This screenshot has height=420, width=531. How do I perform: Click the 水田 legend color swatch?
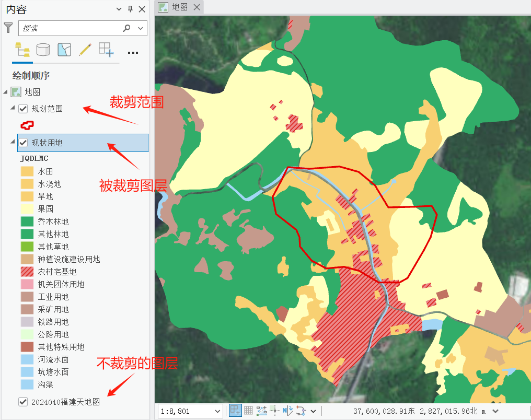coord(27,171)
